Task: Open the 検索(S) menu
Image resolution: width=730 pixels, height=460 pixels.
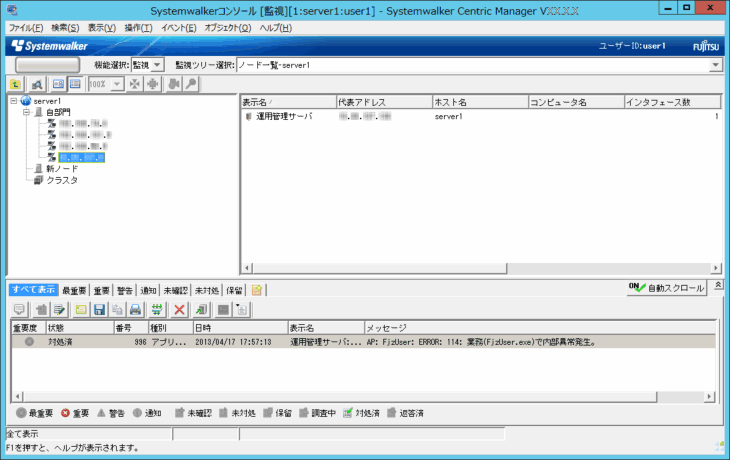Action: pos(65,28)
